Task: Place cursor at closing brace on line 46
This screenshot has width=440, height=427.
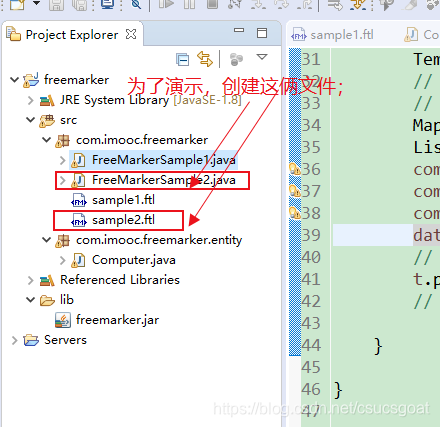Action: (x=338, y=390)
